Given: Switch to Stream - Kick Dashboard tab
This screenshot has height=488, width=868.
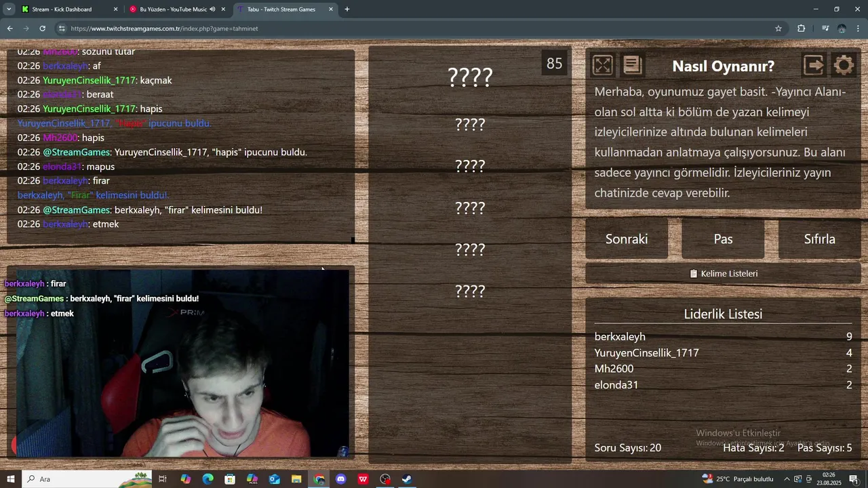Looking at the screenshot, I should pyautogui.click(x=68, y=9).
